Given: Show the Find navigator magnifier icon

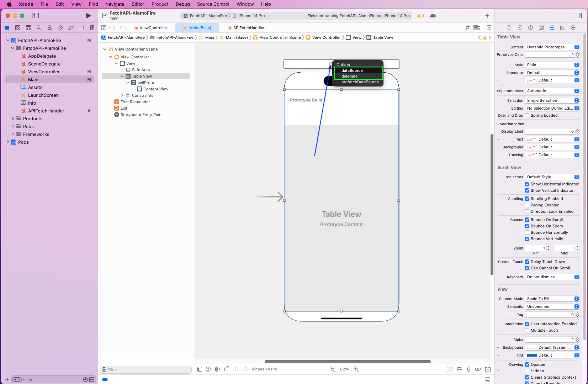Looking at the screenshot, I should coord(39,28).
